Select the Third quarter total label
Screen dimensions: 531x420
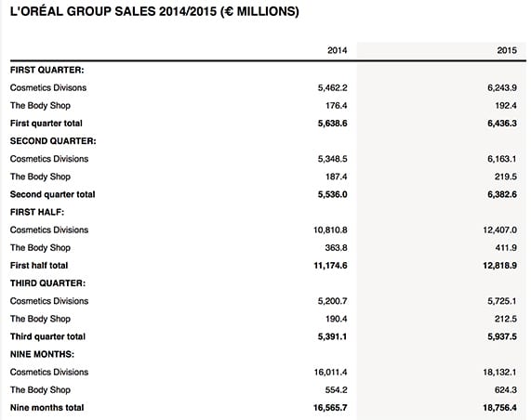47,336
